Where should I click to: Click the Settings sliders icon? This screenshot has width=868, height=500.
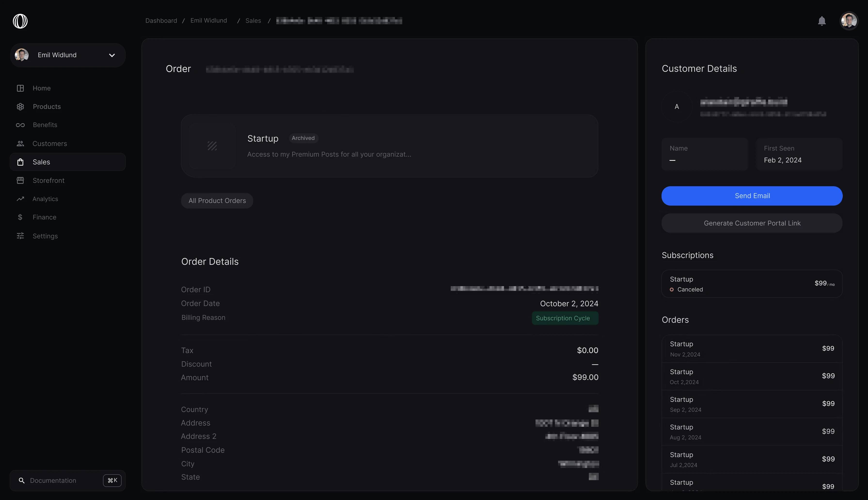pyautogui.click(x=20, y=236)
